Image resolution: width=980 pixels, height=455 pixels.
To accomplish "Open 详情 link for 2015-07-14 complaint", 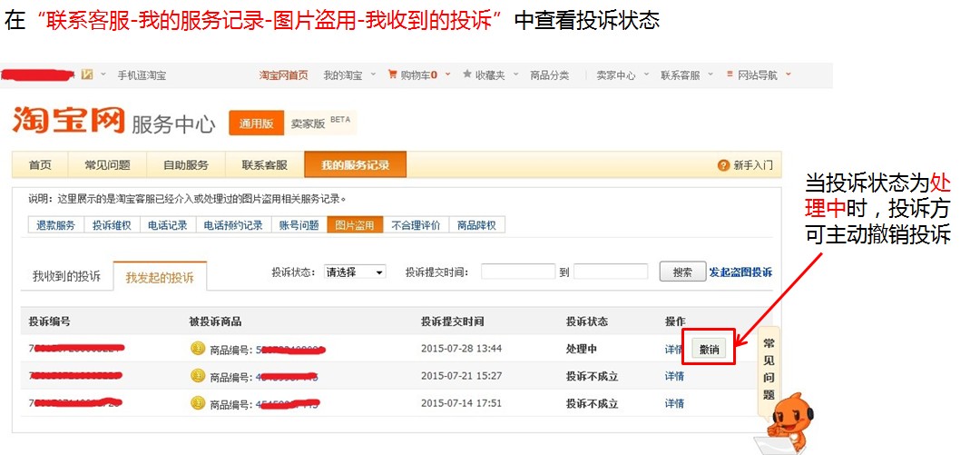I will pyautogui.click(x=673, y=403).
